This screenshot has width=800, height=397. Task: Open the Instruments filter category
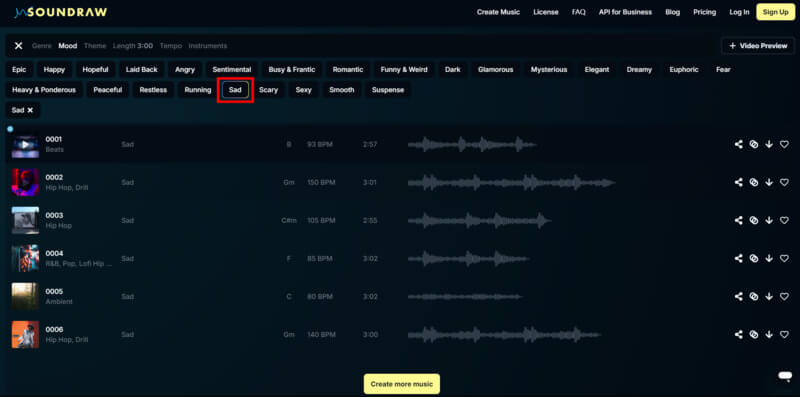tap(208, 46)
